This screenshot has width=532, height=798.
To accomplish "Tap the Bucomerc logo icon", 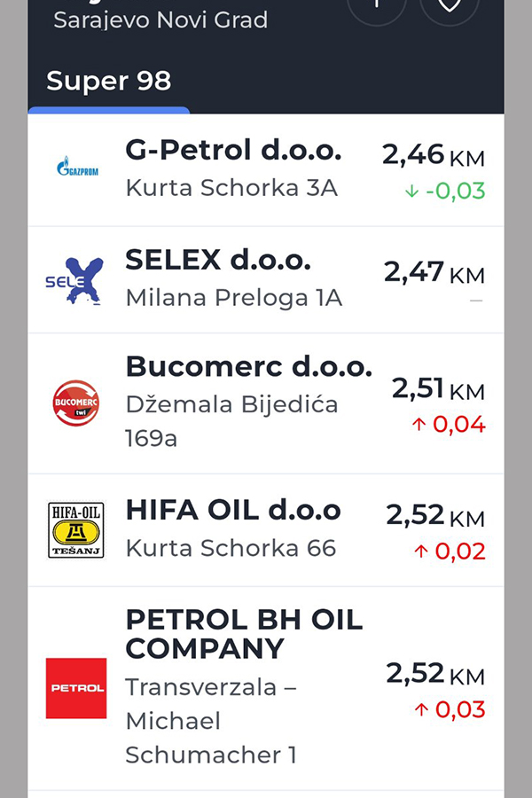I will coord(75,403).
